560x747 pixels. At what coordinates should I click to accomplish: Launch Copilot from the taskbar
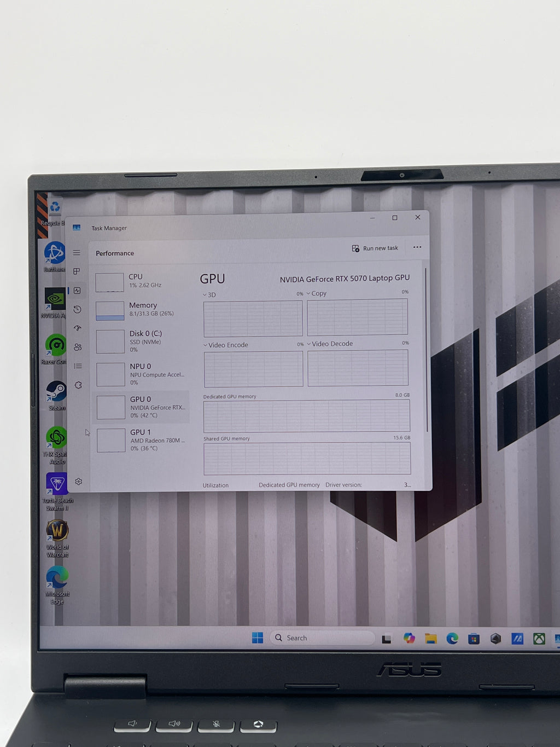coord(409,638)
